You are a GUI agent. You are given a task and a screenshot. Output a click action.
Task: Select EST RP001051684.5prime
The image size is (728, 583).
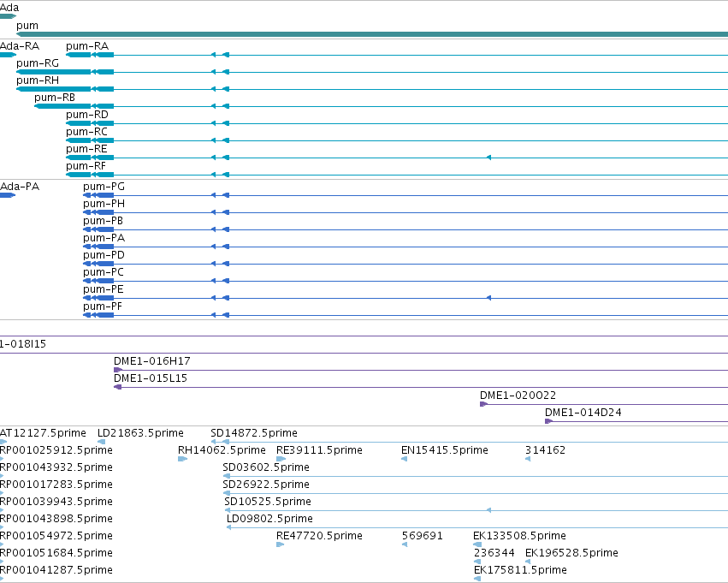[x=56, y=554]
